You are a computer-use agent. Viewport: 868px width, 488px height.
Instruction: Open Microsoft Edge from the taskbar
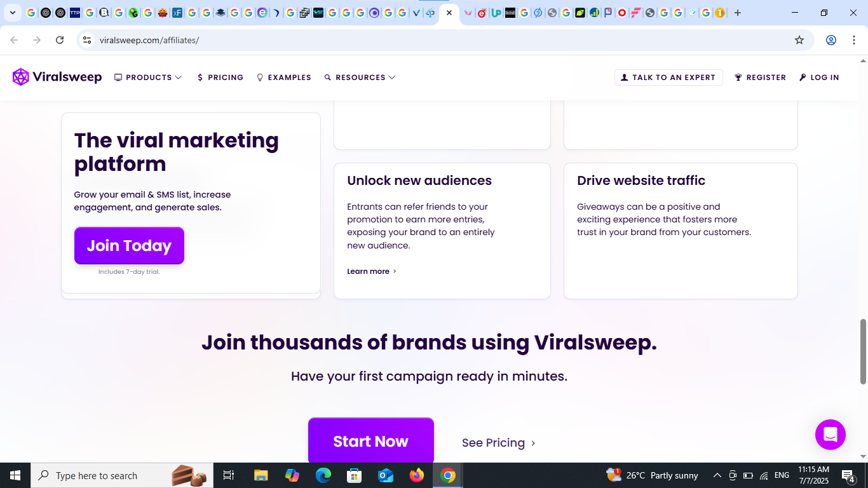[x=323, y=475]
